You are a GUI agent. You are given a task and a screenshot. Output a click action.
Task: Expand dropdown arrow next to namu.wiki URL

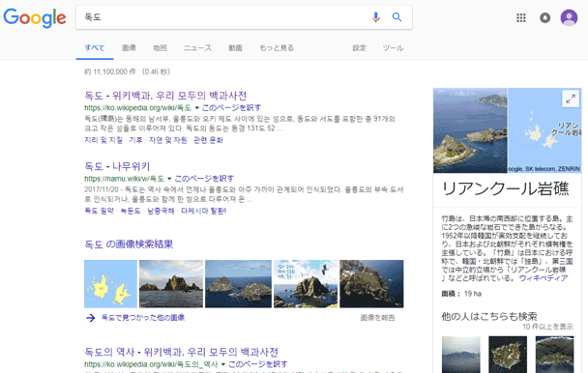(169, 179)
